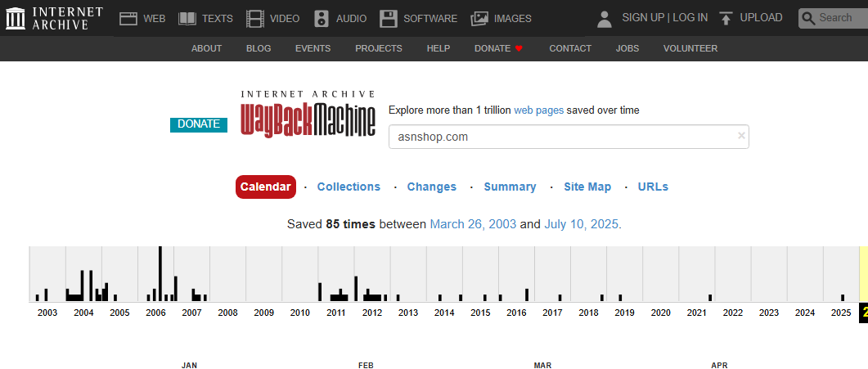Select year 2007 on the timeline

point(191,313)
